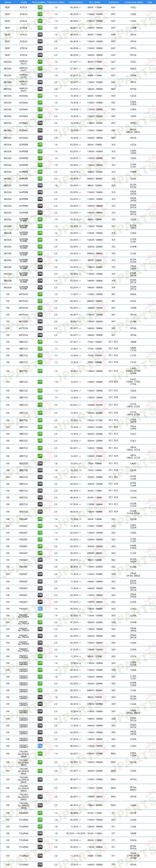Select petrol icon of SKODA KAROQ 1.5 DADA row
Image resolution: width=156 pixels, height=868 pixels.
[40, 69]
